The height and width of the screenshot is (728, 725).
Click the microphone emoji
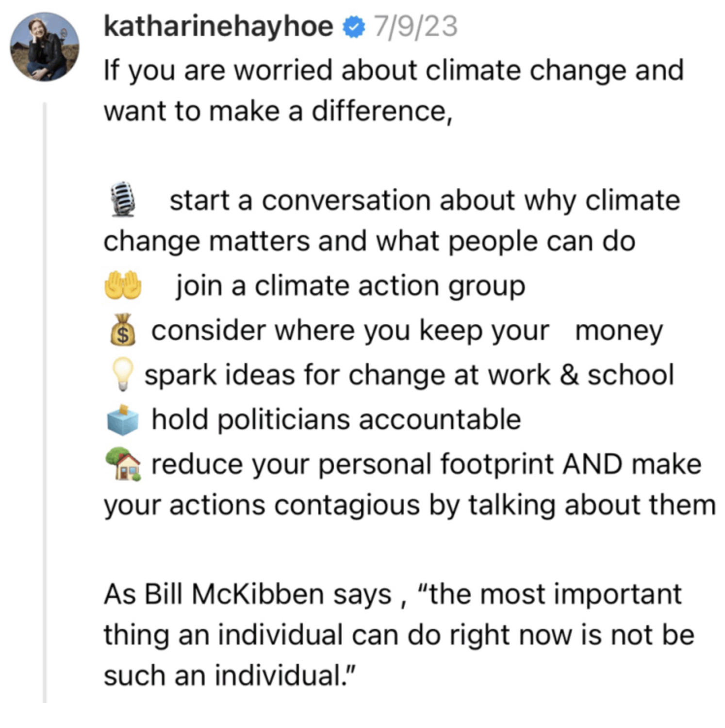(122, 199)
